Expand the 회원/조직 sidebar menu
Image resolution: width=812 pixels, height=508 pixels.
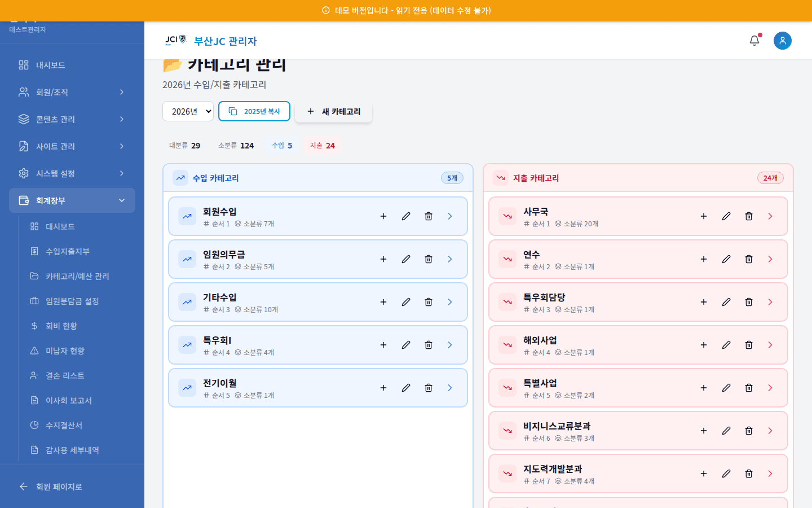coord(72,92)
